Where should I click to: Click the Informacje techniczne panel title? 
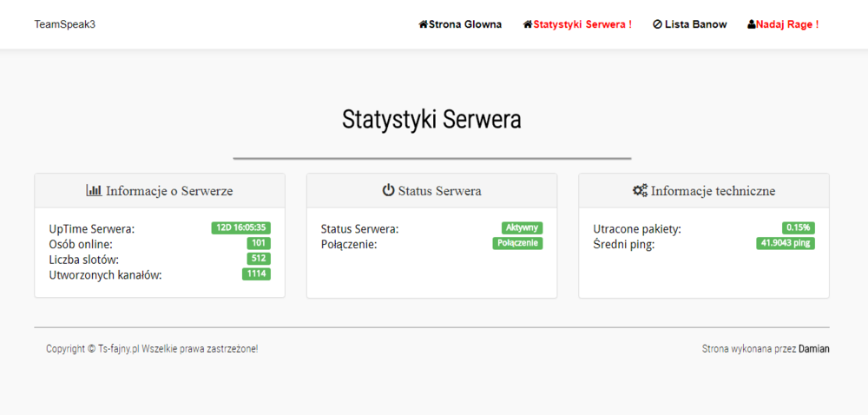[713, 191]
